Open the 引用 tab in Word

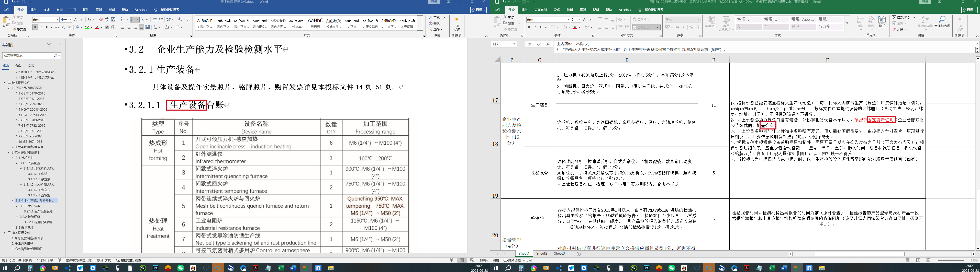(73, 9)
